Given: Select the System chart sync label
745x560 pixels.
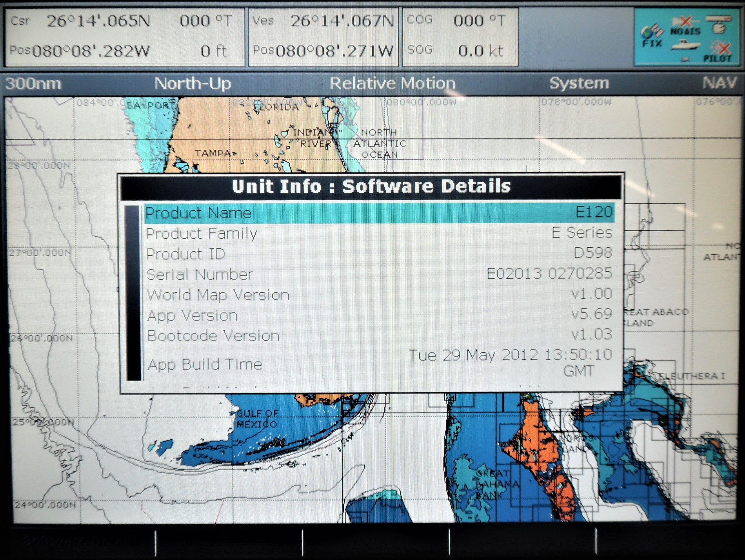Looking at the screenshot, I should (579, 83).
